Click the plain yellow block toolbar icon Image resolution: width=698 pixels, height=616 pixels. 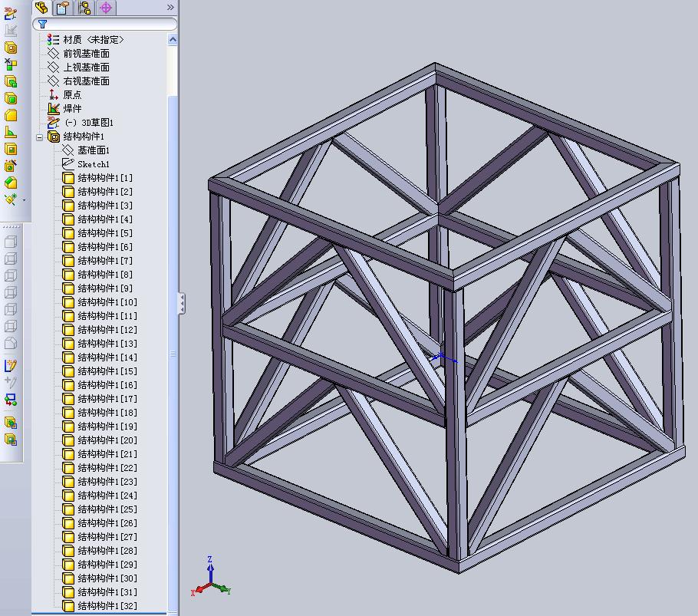10,115
